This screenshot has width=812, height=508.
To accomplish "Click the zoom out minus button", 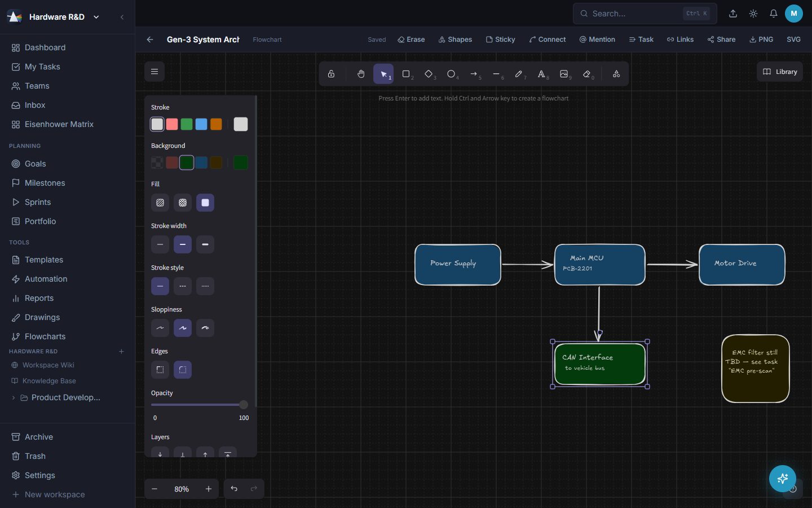I will 155,489.
